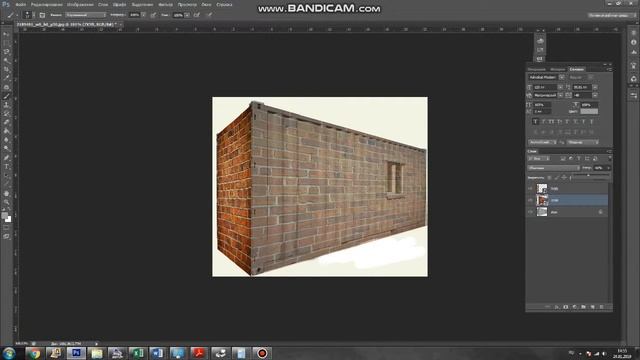Toggle lock position in Layers panel
640x360 pixels.
click(x=564, y=178)
